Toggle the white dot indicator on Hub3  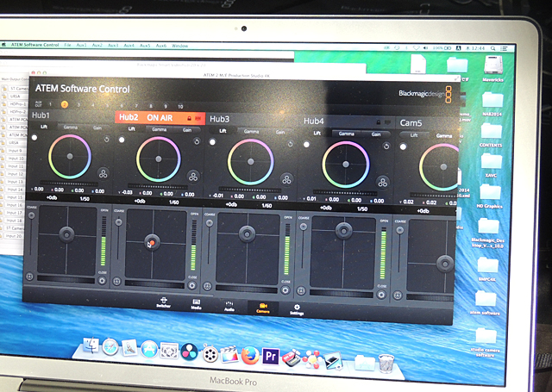point(212,142)
